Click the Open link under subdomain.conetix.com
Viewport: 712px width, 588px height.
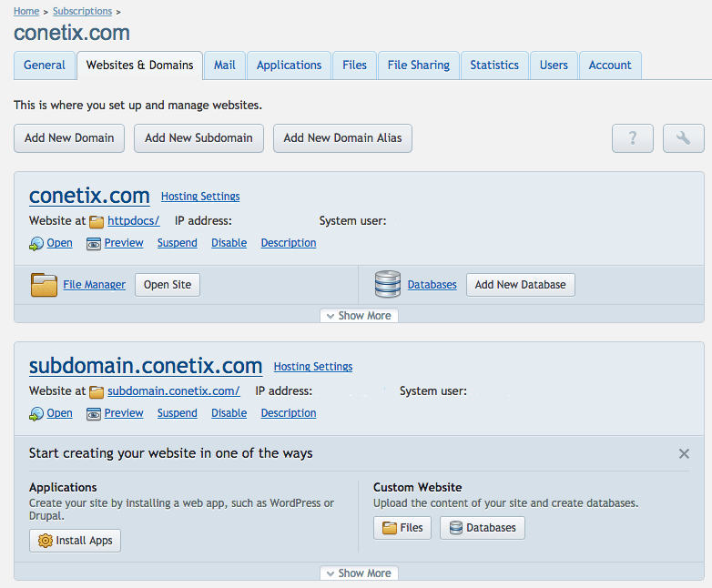click(59, 413)
